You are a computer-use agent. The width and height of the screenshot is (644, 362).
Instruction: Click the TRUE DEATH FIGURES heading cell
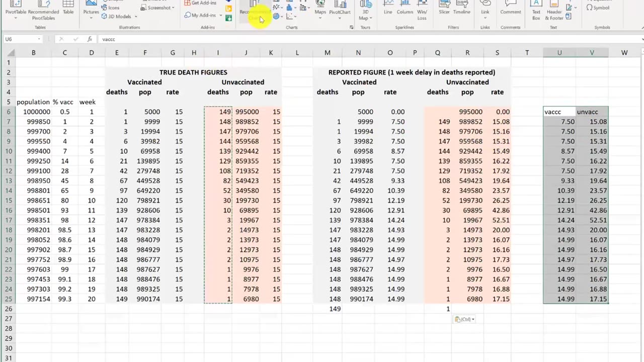[x=193, y=72]
